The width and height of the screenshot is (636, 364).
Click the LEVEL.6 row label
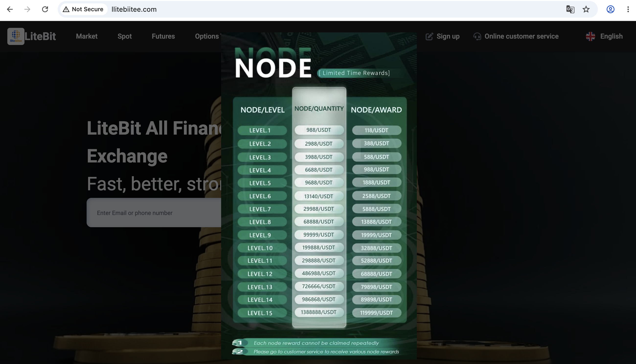(262, 196)
